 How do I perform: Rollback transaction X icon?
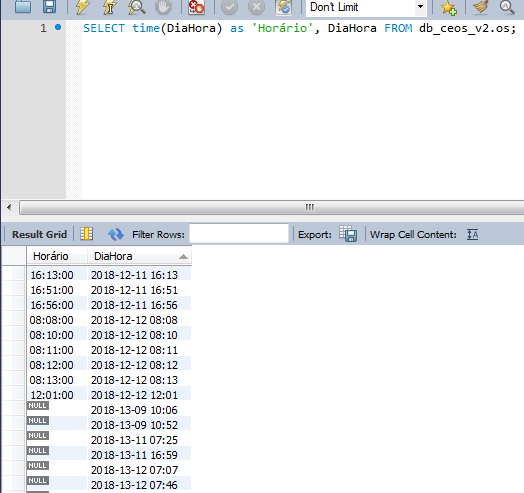click(256, 7)
